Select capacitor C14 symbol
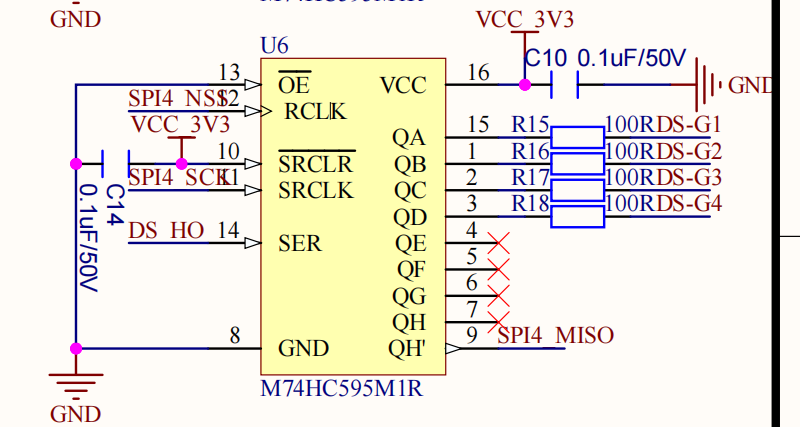Viewport: 800px width, 427px height. click(116, 164)
